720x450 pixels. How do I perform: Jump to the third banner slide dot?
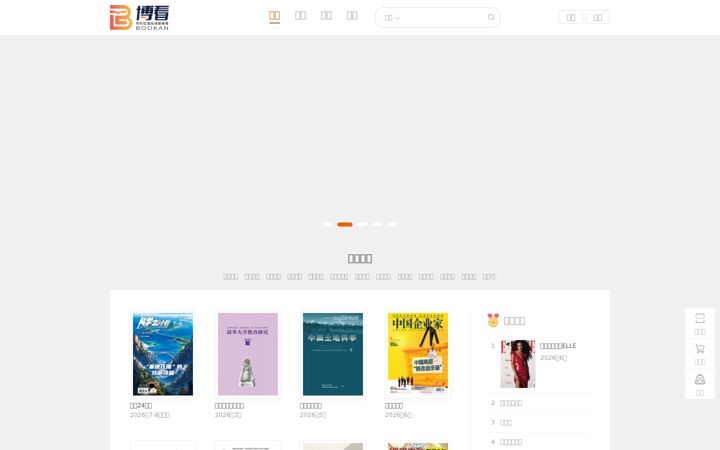coord(362,224)
